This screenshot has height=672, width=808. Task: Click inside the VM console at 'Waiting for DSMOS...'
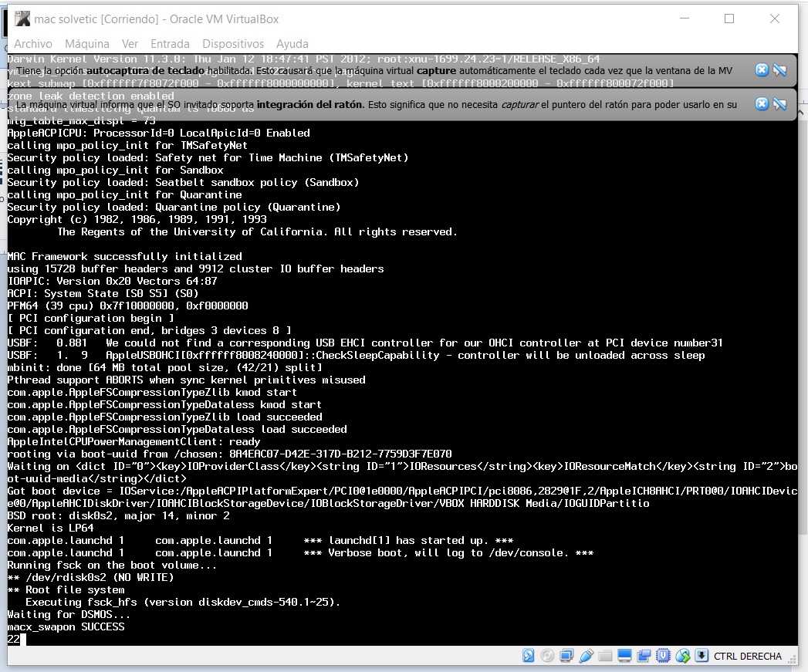tap(69, 614)
